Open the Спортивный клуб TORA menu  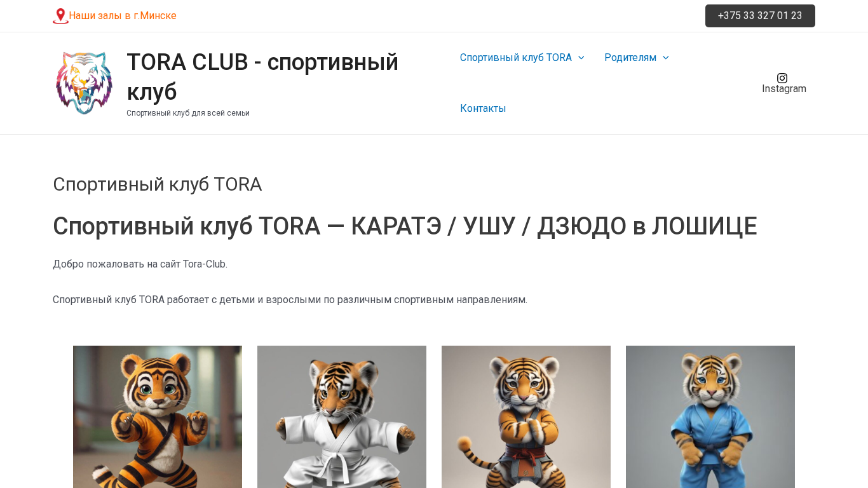click(x=516, y=58)
